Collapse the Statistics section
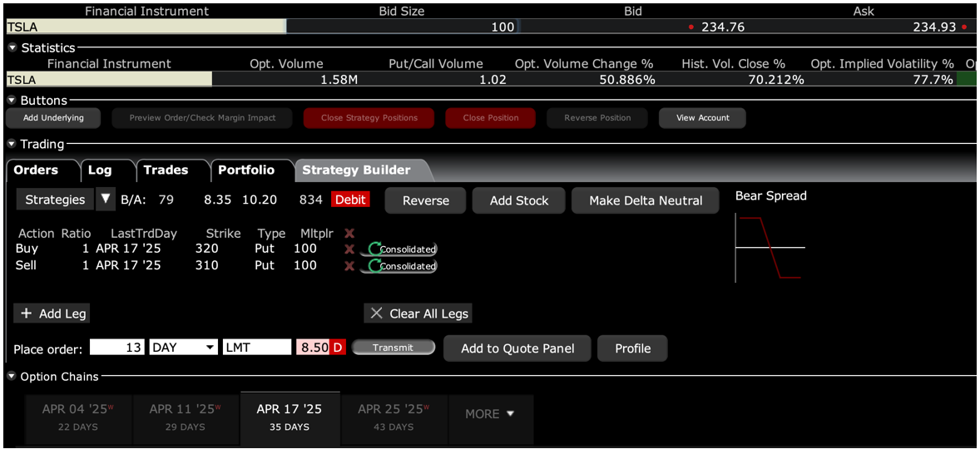Viewport: 980px width, 454px height. point(12,48)
